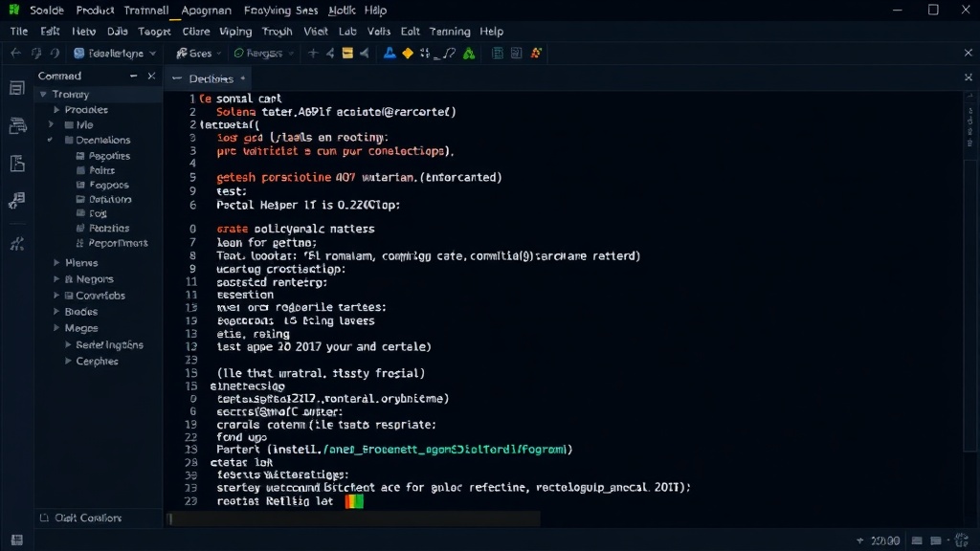Click the green-orange color swatch in code
The image size is (980, 551).
(354, 501)
